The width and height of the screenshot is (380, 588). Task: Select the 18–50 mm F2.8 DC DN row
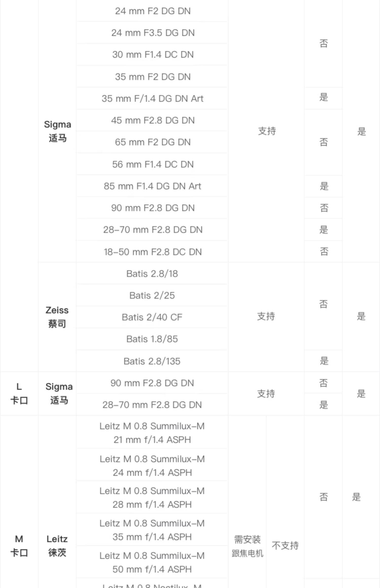coord(153,252)
